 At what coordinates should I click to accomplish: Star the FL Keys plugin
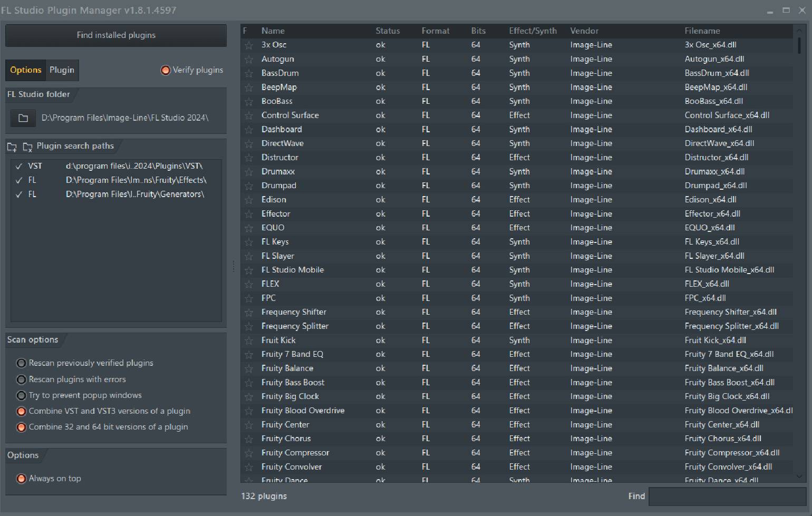click(x=248, y=242)
